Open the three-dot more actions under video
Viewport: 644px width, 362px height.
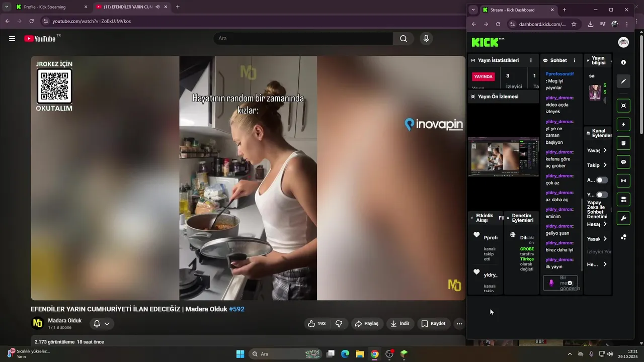[459, 324]
